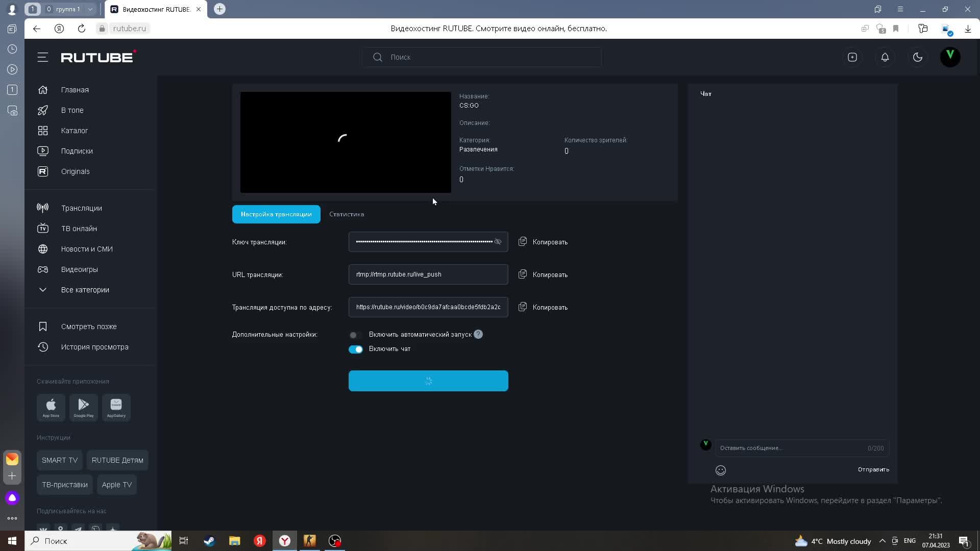
Task: Open the tab group dropdown arrow
Action: tap(90, 9)
